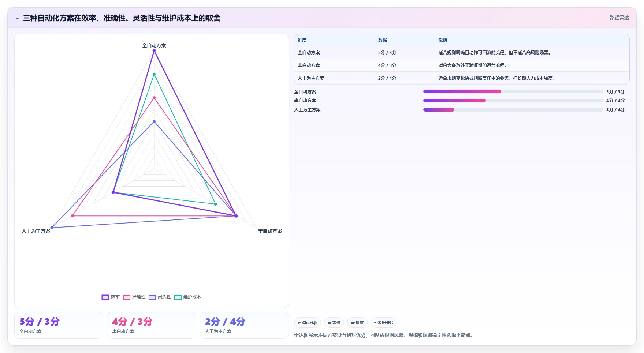Select the 人工为主方案 table row name
The width and height of the screenshot is (644, 353).
[x=311, y=78]
